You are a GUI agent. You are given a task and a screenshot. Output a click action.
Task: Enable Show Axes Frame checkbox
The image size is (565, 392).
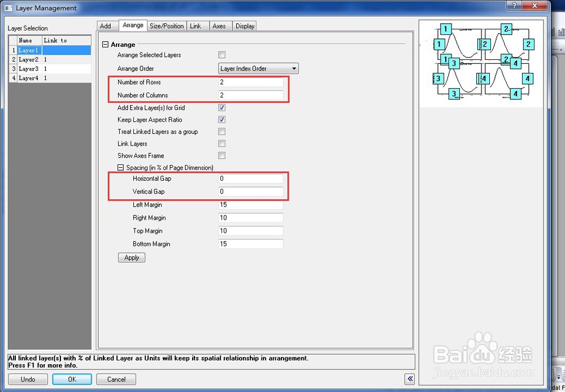point(221,155)
